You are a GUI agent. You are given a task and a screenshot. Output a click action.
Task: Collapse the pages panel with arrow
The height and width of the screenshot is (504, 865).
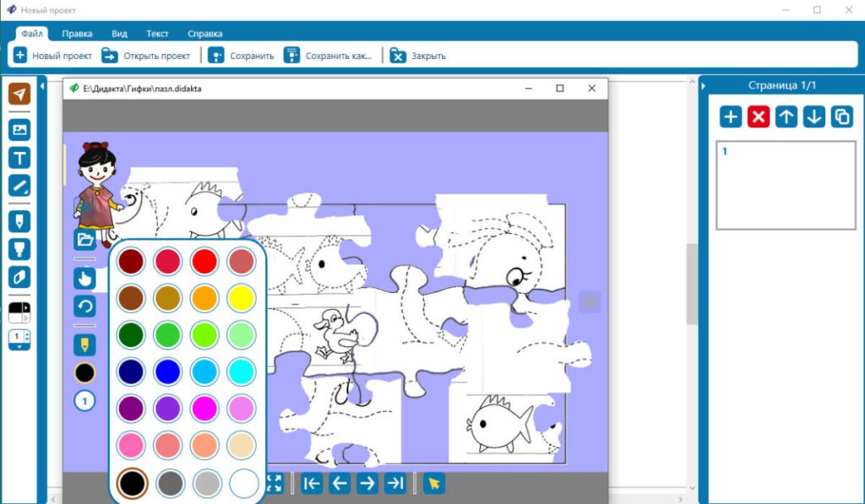pos(704,86)
